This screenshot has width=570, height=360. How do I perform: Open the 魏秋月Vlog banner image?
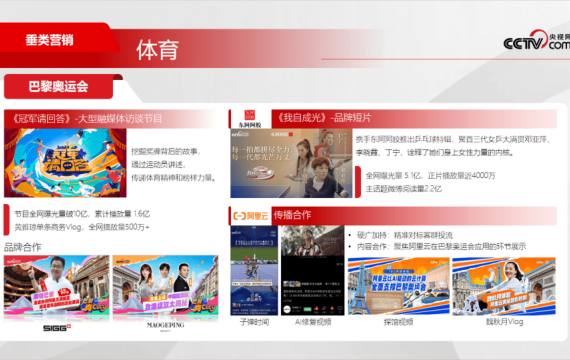coord(504,286)
